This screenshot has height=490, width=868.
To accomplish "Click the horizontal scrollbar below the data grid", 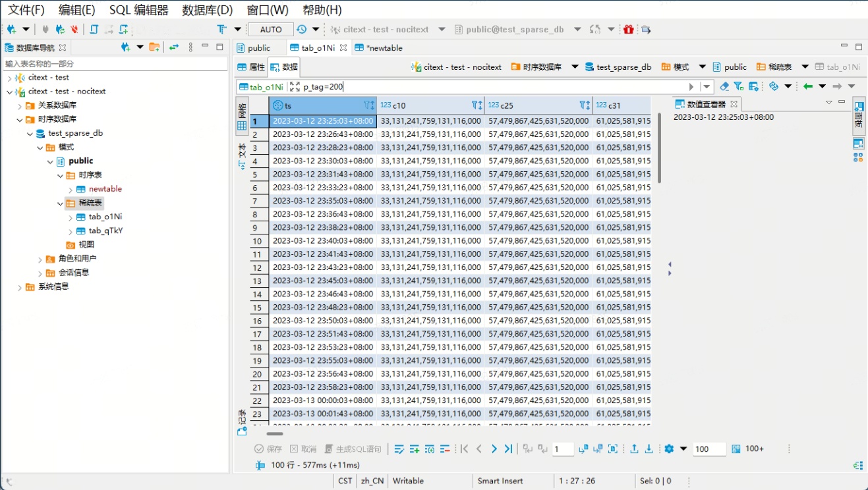I will point(275,433).
